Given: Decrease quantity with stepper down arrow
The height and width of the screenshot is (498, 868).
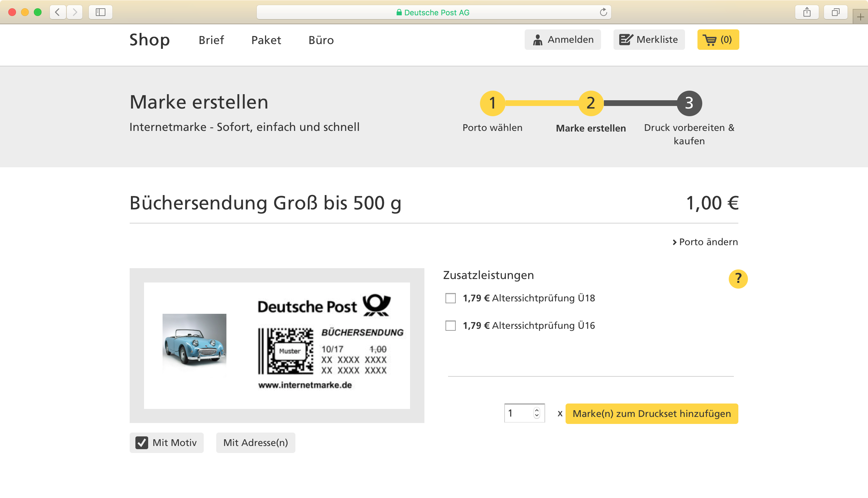Looking at the screenshot, I should (x=537, y=416).
